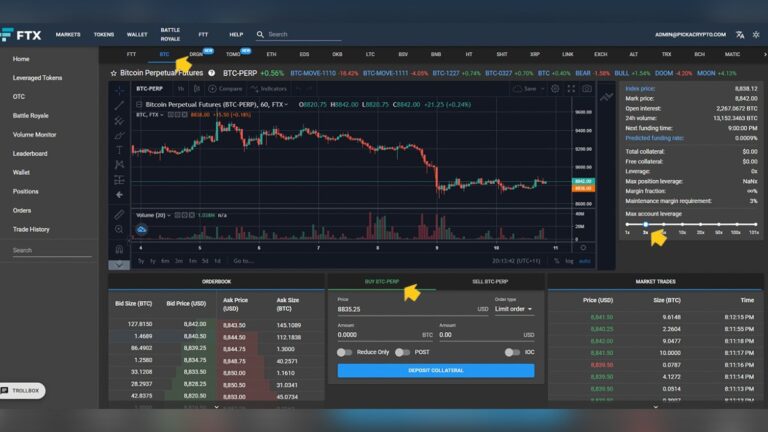Expand more orderbook rows with chevron
The image size is (768, 432).
[216, 406]
